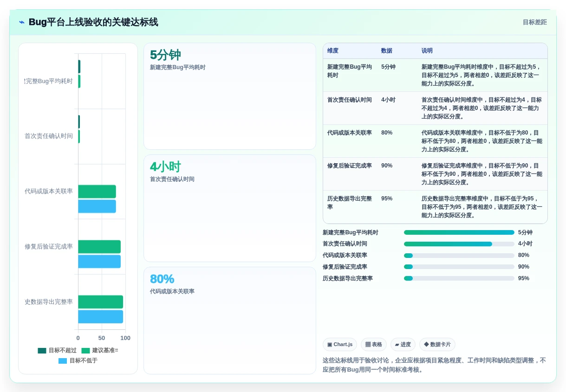
Task: Click the 数据卡片 tag chip
Action: coord(437,345)
